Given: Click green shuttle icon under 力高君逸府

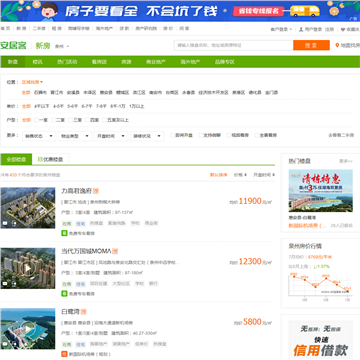Looking at the screenshot, I should click(64, 233).
